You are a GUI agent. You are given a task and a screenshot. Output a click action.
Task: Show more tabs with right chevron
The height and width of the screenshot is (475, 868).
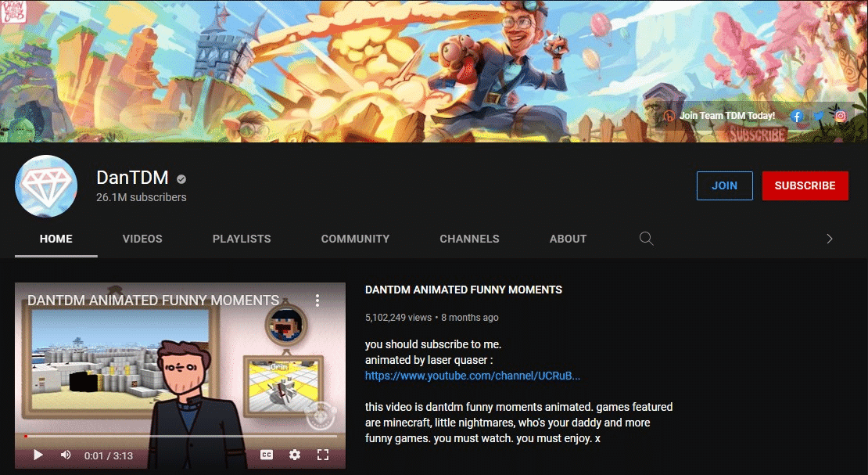[829, 239]
